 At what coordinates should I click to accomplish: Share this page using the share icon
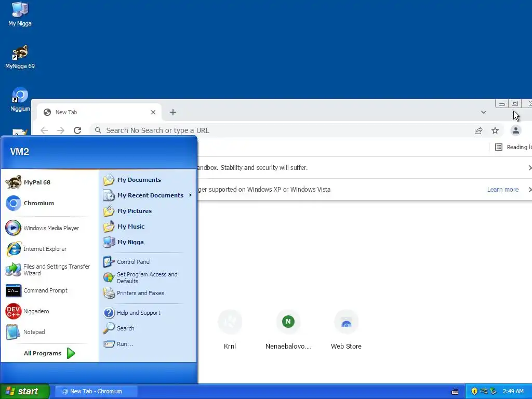pyautogui.click(x=478, y=130)
